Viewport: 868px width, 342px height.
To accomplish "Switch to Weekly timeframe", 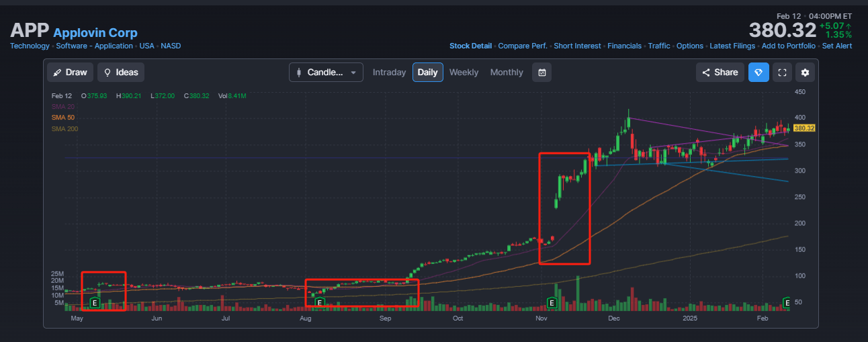I will click(x=464, y=73).
